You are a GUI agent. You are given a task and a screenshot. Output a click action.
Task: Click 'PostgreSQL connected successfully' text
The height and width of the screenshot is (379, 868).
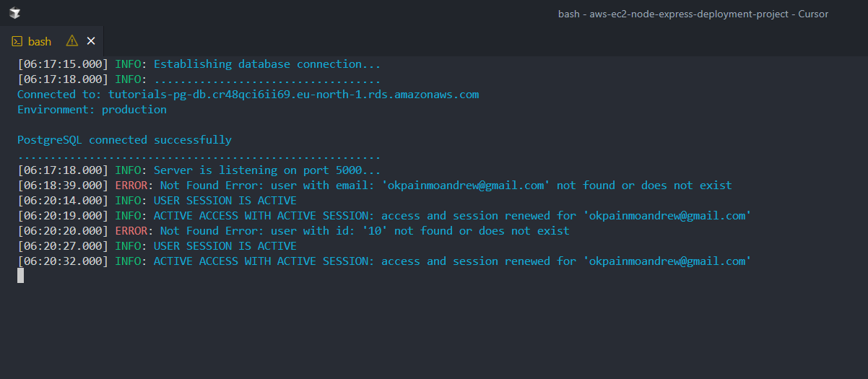click(x=124, y=140)
